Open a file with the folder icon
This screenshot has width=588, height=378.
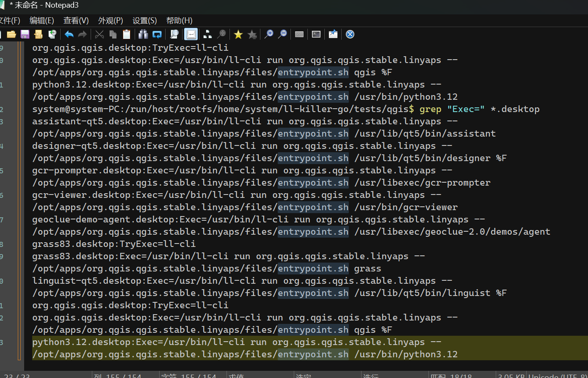click(11, 34)
